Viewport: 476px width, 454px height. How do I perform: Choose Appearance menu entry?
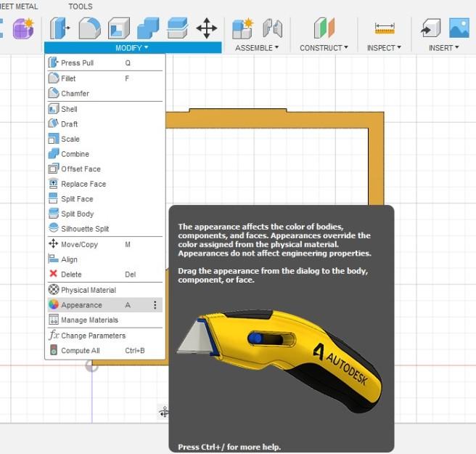click(104, 305)
